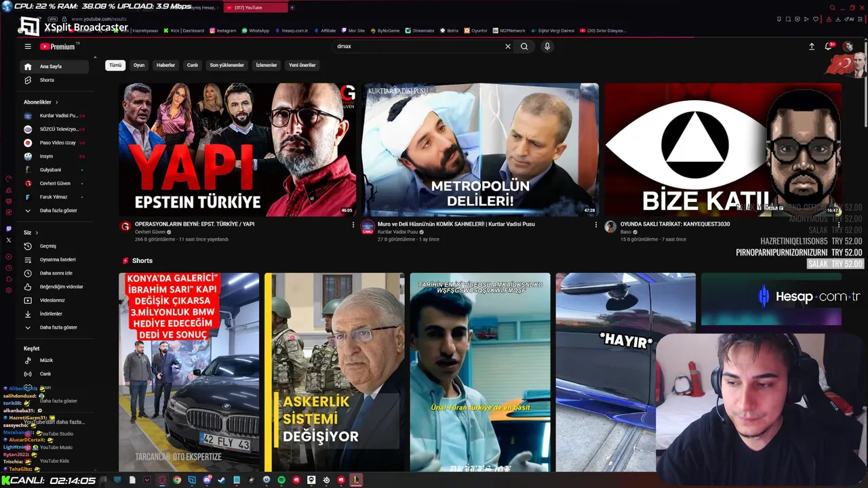Open League of Legends taskbar icon
This screenshot has width=868, height=488.
[x=356, y=481]
